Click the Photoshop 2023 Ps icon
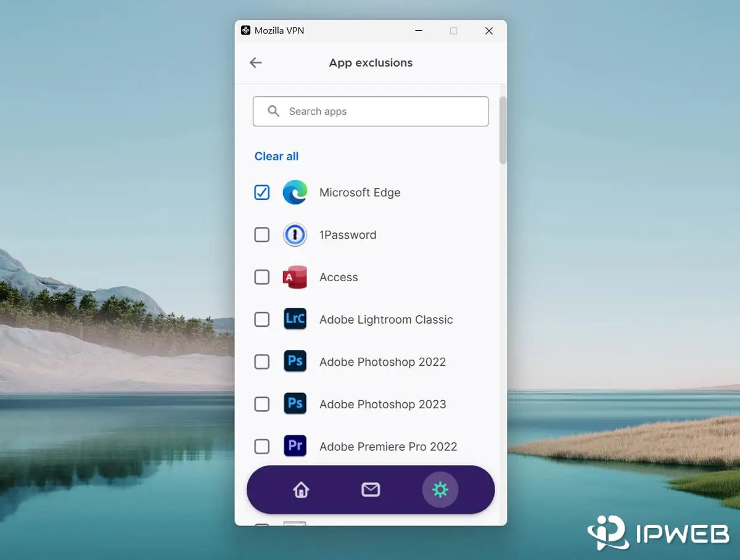The image size is (740, 560). pyautogui.click(x=295, y=404)
